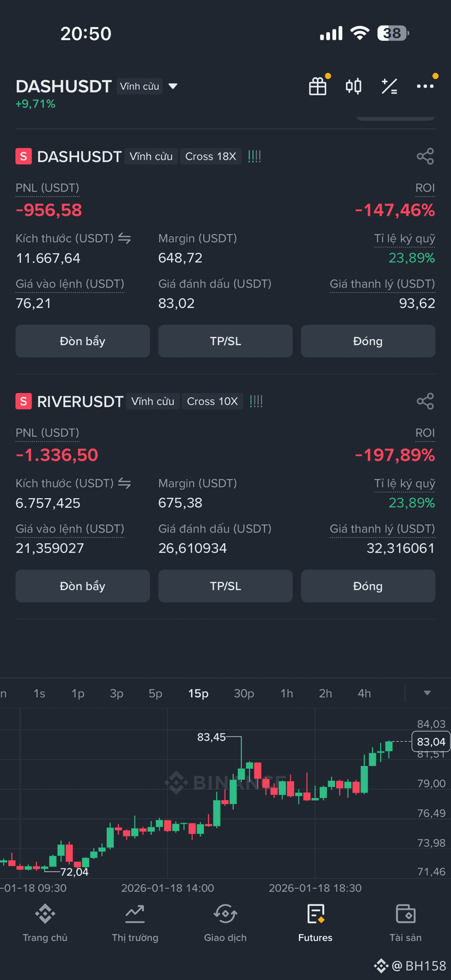This screenshot has height=980, width=451.
Task: Tap Giá vào lệnh label of RIVERUSDT position
Action: 70,529
